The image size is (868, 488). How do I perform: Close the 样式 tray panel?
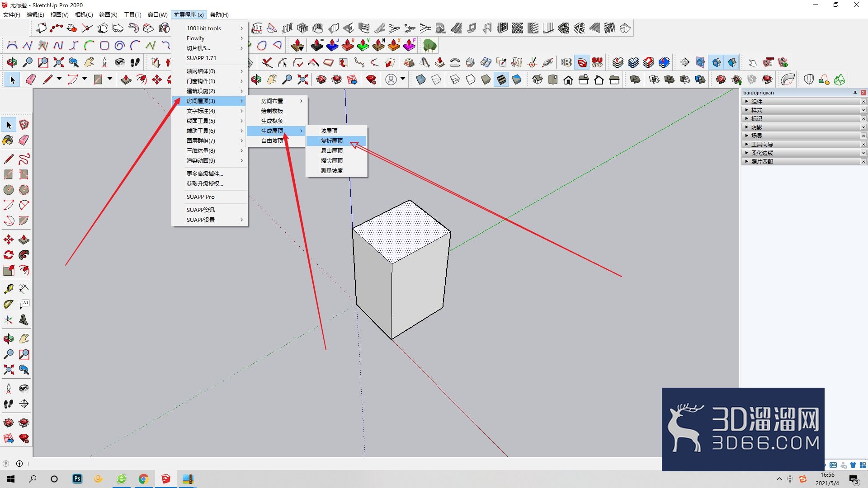(863, 110)
